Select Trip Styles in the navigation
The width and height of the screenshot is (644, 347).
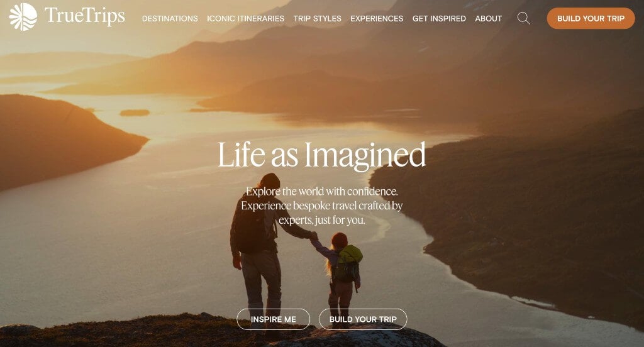point(317,18)
